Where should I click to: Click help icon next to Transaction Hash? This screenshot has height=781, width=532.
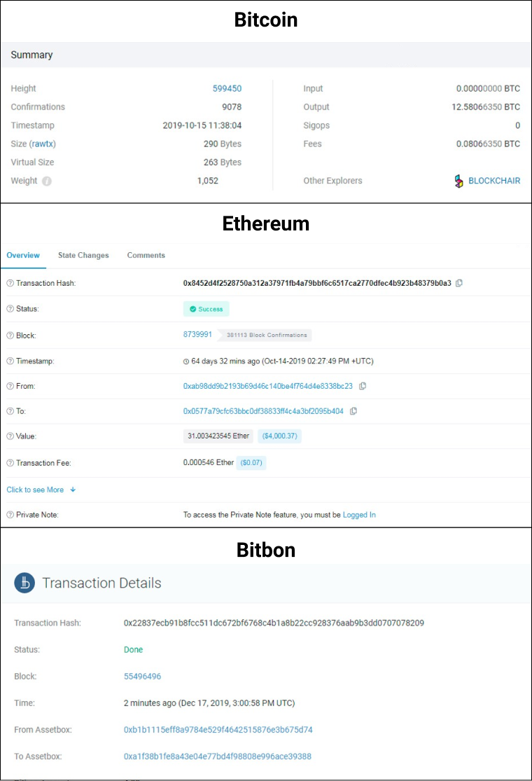click(10, 283)
